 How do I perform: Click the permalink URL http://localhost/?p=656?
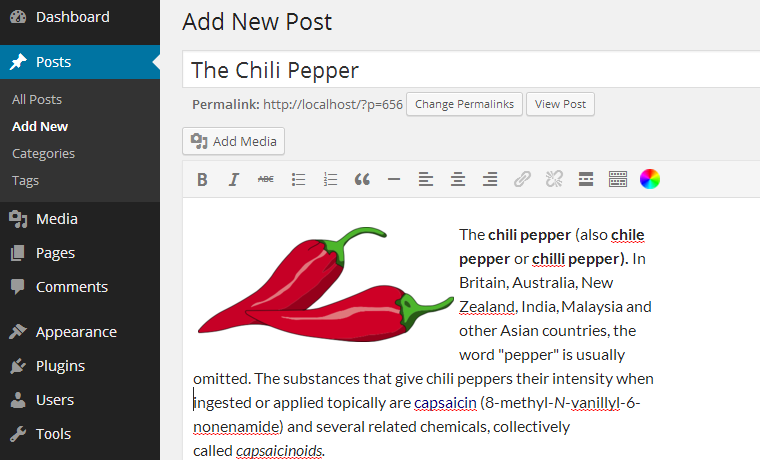pyautogui.click(x=332, y=105)
